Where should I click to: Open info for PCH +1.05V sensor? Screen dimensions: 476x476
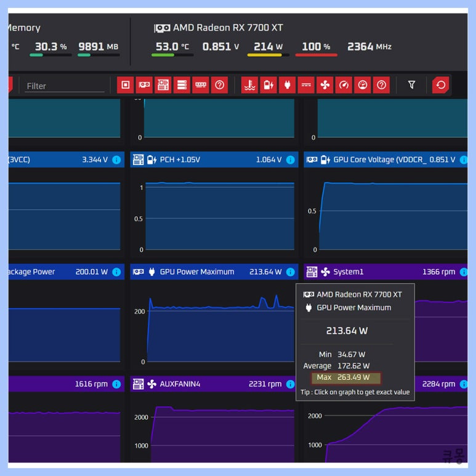290,159
